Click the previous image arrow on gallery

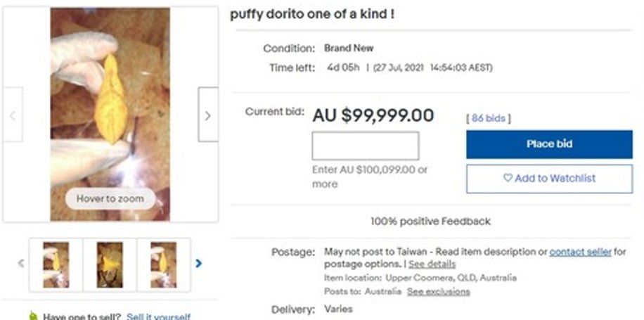[12, 115]
